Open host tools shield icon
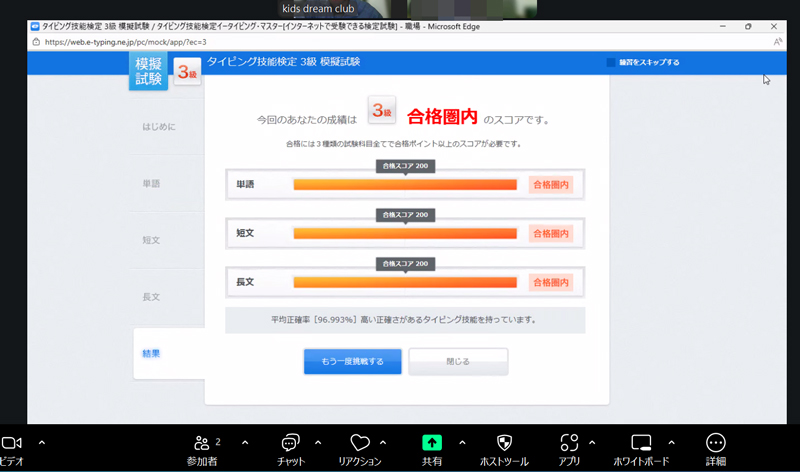The image size is (800, 472). [x=504, y=442]
